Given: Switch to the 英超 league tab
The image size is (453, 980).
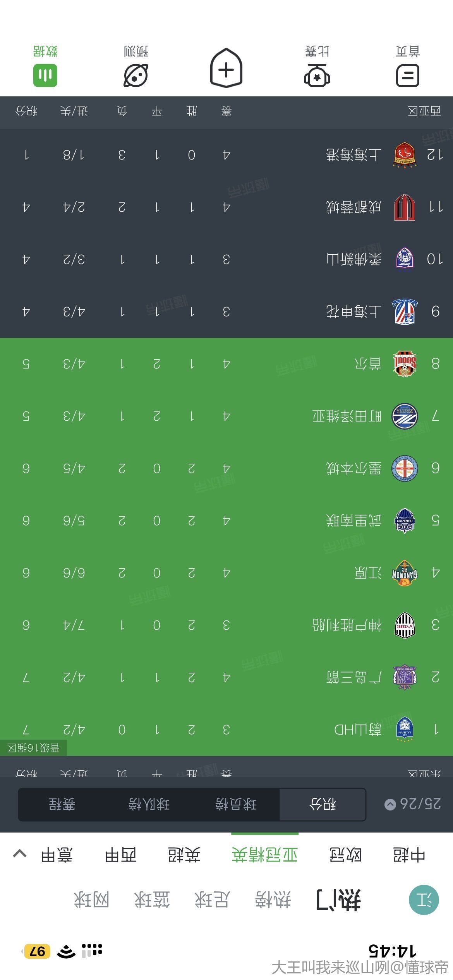Looking at the screenshot, I should 184,855.
